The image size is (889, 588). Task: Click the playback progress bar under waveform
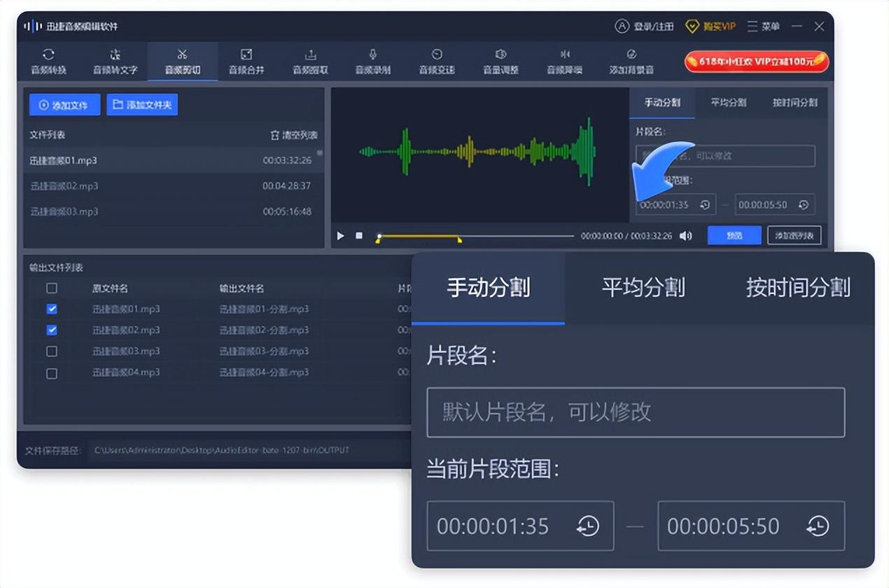tap(490, 236)
